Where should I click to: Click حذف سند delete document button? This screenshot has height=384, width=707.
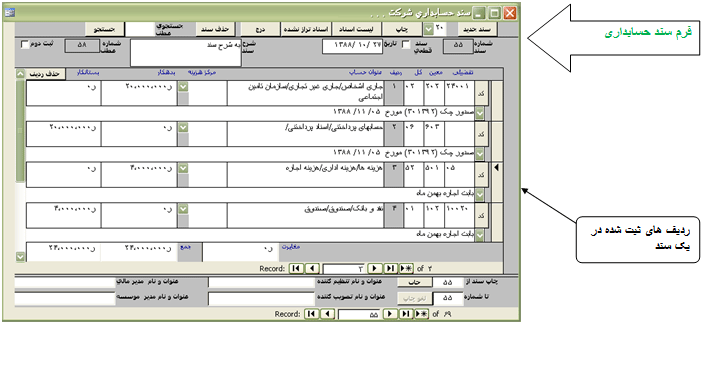pos(215,29)
